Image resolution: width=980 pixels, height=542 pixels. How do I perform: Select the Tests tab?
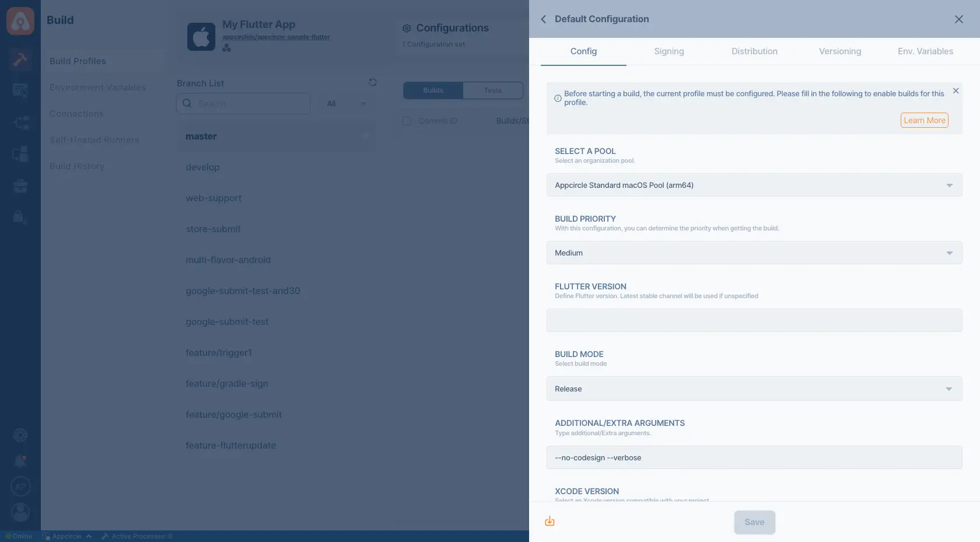493,90
